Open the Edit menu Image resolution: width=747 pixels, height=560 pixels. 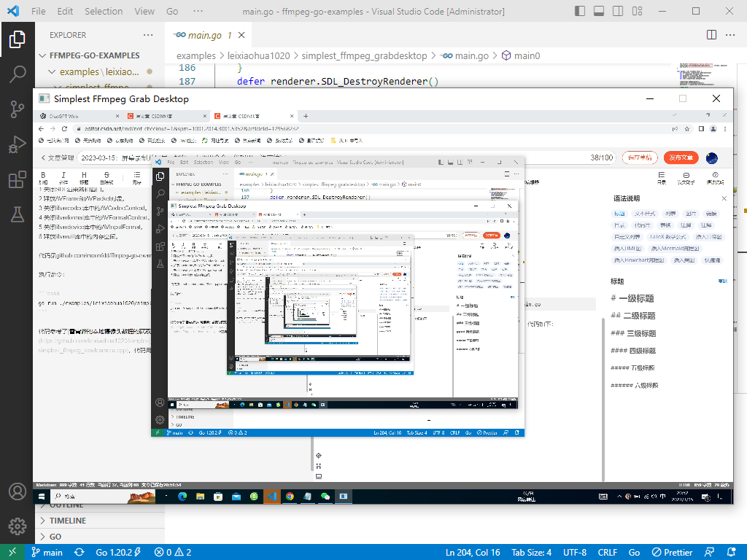tap(65, 11)
